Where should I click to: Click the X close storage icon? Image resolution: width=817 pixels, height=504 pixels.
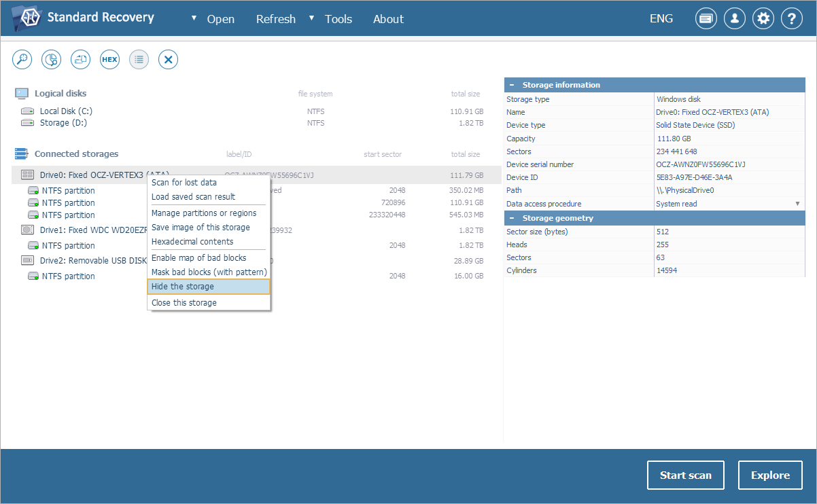tap(168, 60)
